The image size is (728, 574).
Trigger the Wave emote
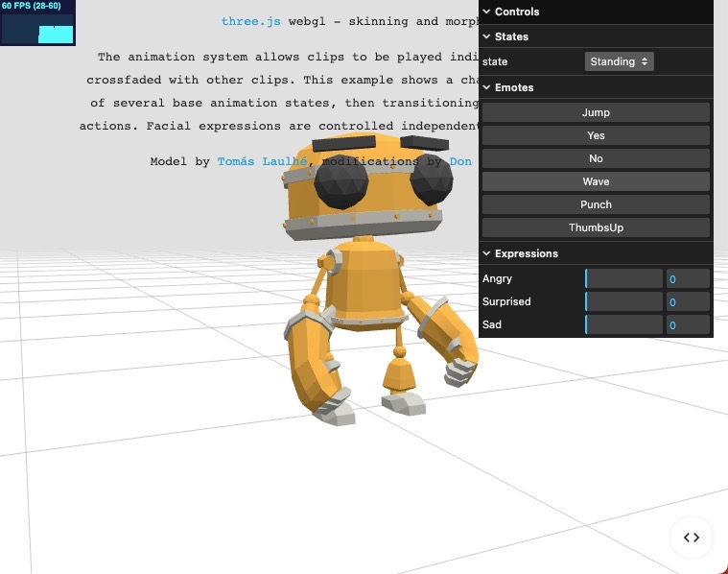(x=596, y=181)
